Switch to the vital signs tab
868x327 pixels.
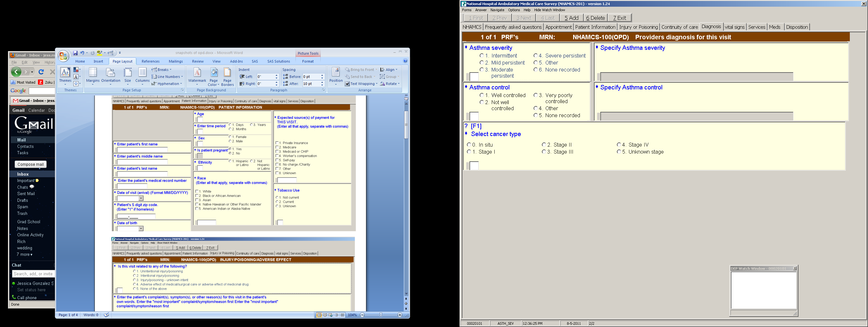pyautogui.click(x=735, y=27)
